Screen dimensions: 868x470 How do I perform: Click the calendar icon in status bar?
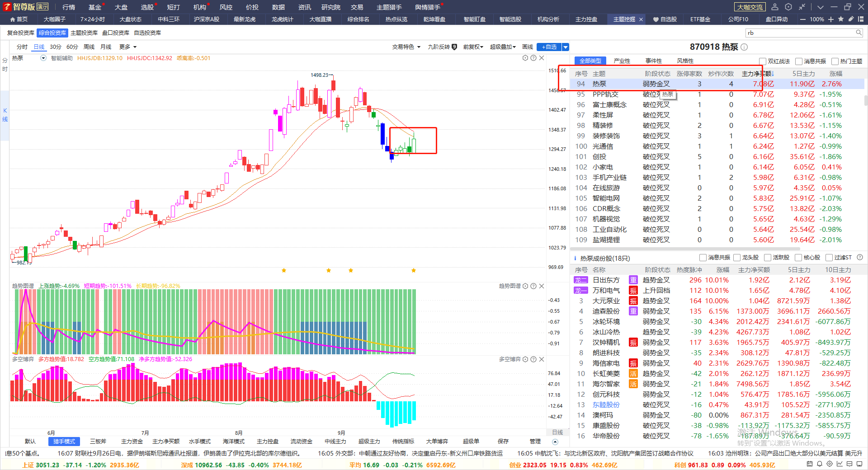(x=810, y=464)
